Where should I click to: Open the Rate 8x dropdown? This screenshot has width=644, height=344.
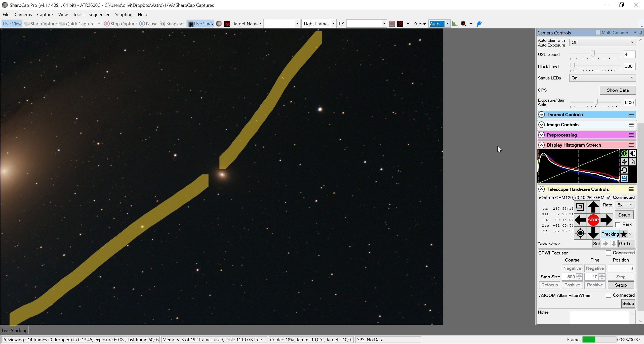(625, 205)
